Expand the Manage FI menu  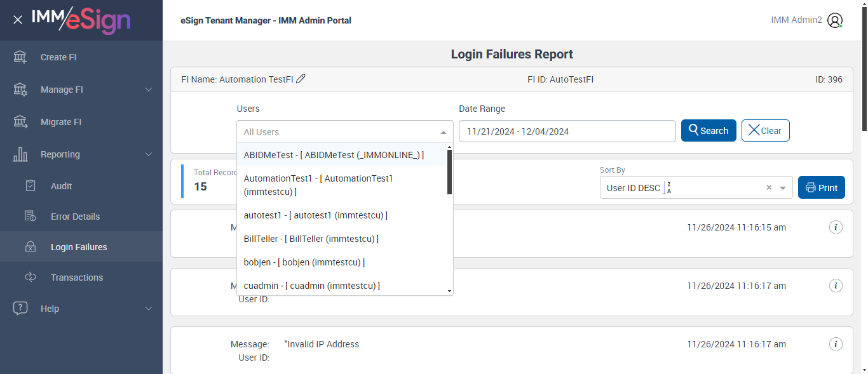[149, 90]
